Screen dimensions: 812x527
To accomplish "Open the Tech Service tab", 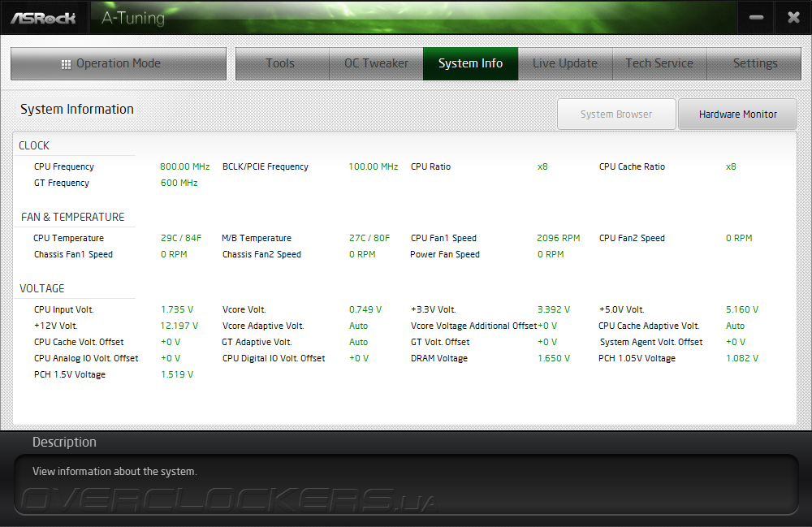I will click(x=659, y=63).
